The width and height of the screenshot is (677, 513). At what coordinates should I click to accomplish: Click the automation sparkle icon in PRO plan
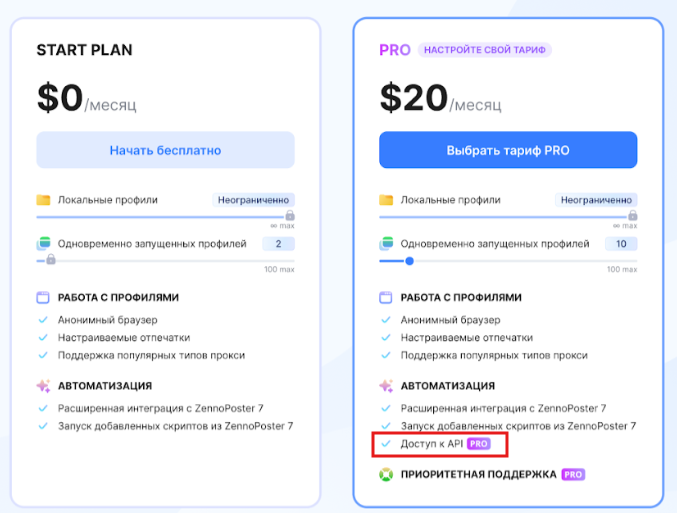coord(386,385)
